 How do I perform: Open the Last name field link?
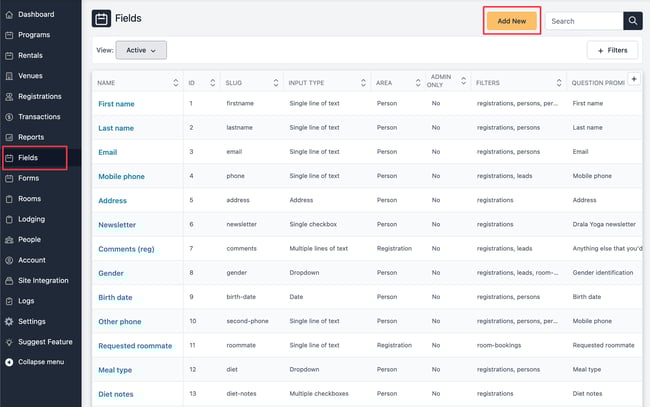point(116,128)
